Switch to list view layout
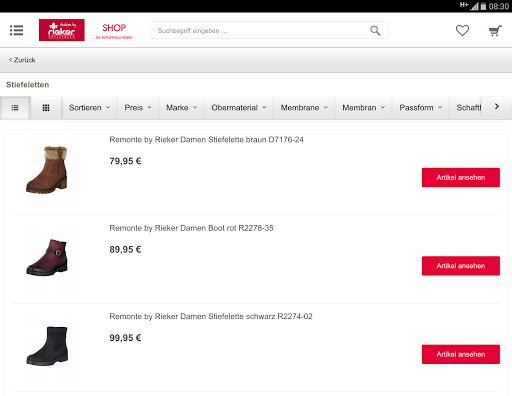The height and width of the screenshot is (396, 512). pos(15,108)
